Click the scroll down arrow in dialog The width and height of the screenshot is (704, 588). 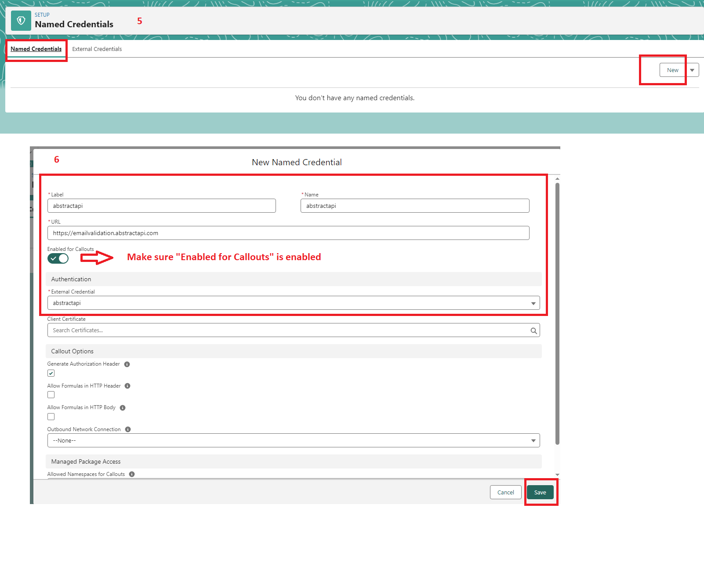pos(557,475)
